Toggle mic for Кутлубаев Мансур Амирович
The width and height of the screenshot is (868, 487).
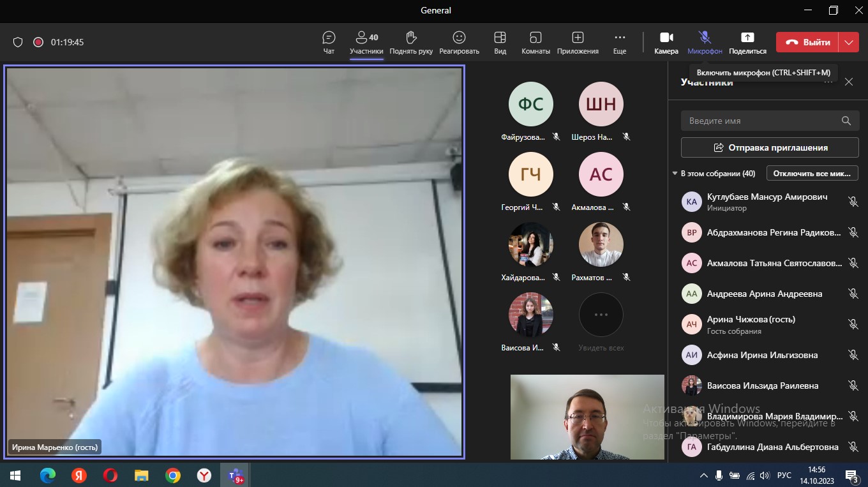[853, 202]
